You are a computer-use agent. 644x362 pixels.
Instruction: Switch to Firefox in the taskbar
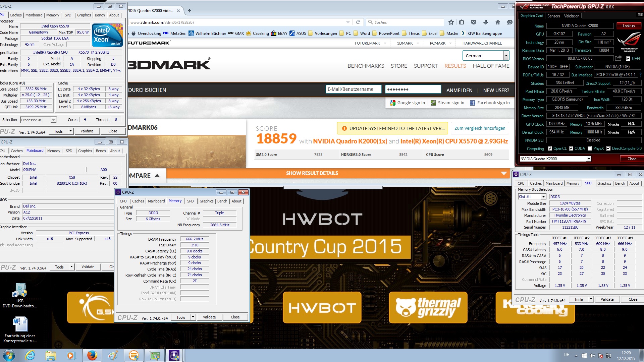point(92,355)
